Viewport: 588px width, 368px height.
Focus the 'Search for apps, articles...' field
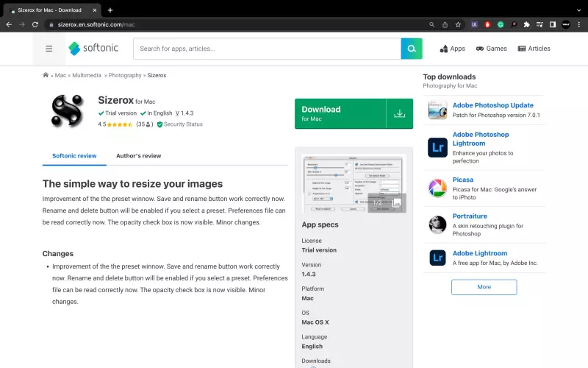[x=267, y=49]
